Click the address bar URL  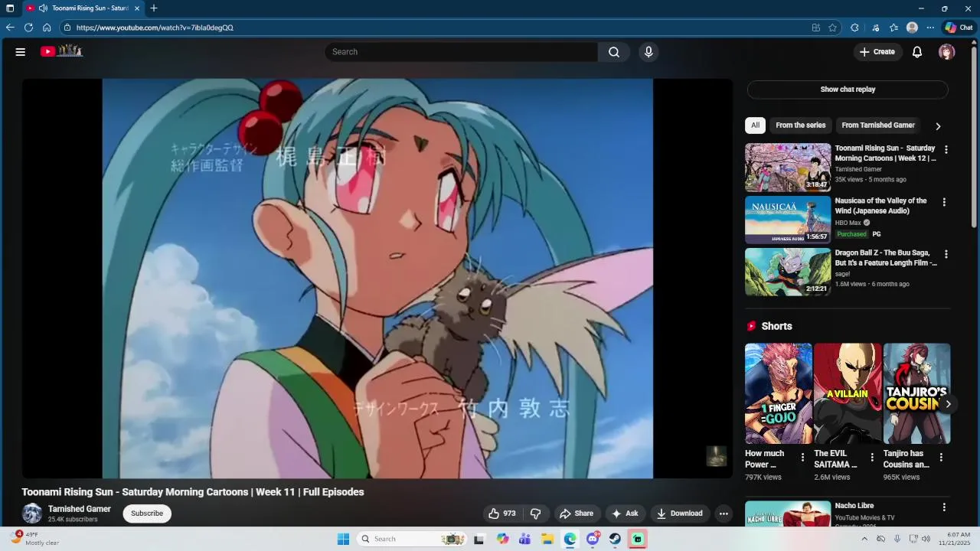coord(155,28)
